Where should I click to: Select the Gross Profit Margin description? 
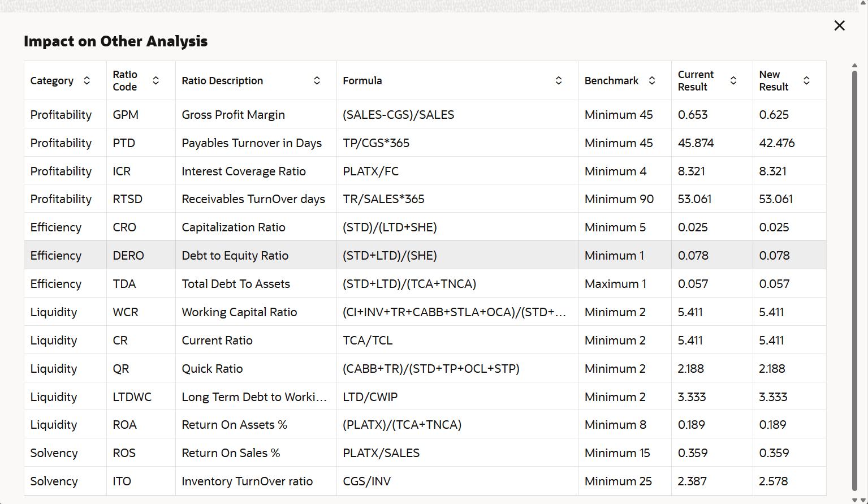[233, 115]
